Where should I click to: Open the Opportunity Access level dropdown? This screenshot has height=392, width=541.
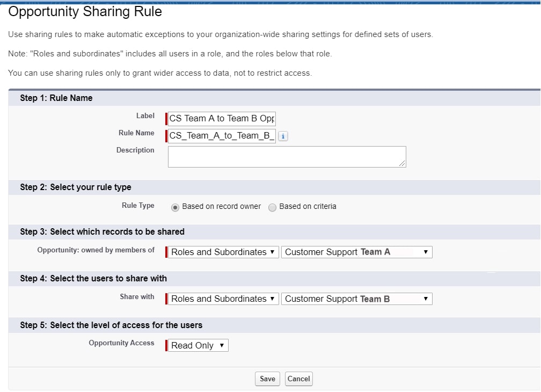click(197, 345)
